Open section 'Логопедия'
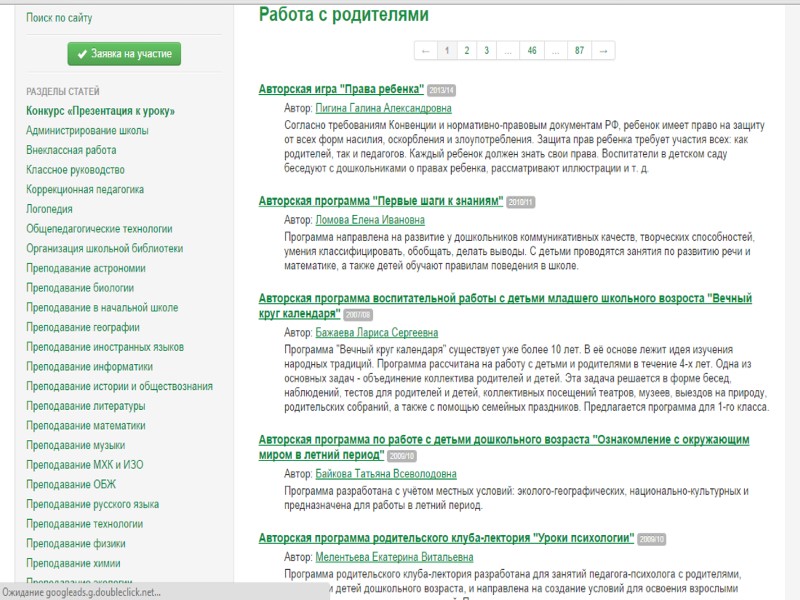800x600 pixels. point(49,209)
